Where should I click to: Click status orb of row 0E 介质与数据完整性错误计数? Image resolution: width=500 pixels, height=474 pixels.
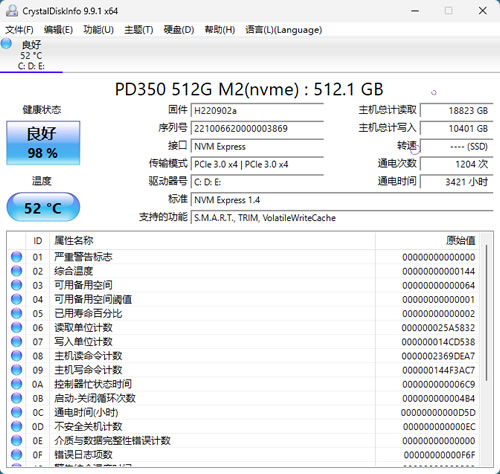click(x=16, y=441)
